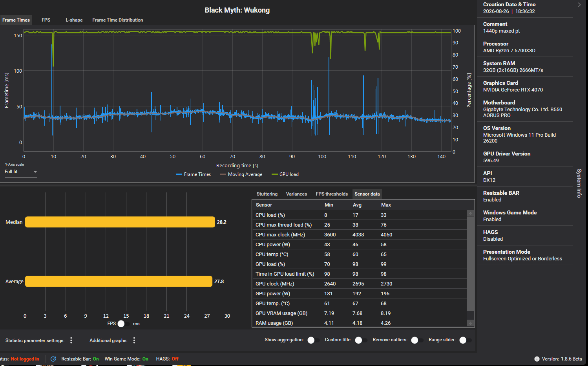Image resolution: width=588 pixels, height=366 pixels.
Task: Select the CPU max thread load (%) row
Action: tap(360, 225)
